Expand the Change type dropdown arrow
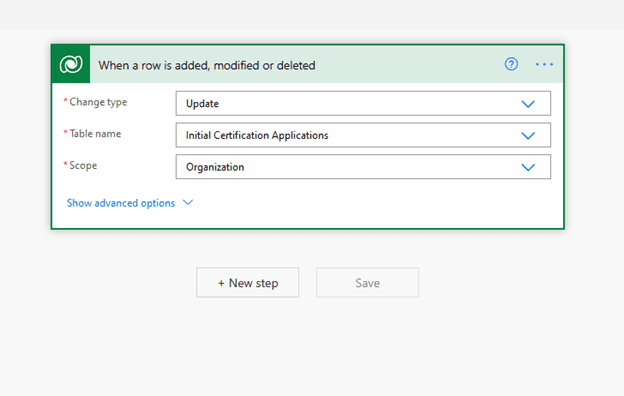Image resolution: width=624 pixels, height=396 pixels. point(528,104)
